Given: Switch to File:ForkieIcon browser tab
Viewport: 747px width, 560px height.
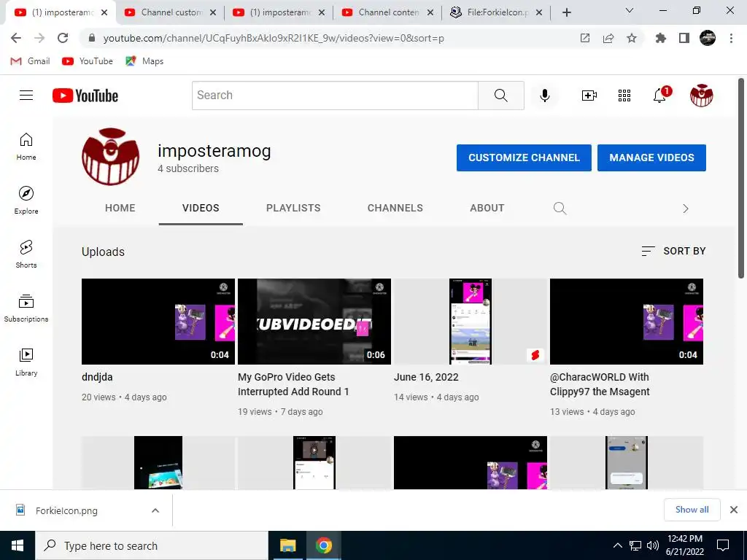Looking at the screenshot, I should tap(496, 12).
